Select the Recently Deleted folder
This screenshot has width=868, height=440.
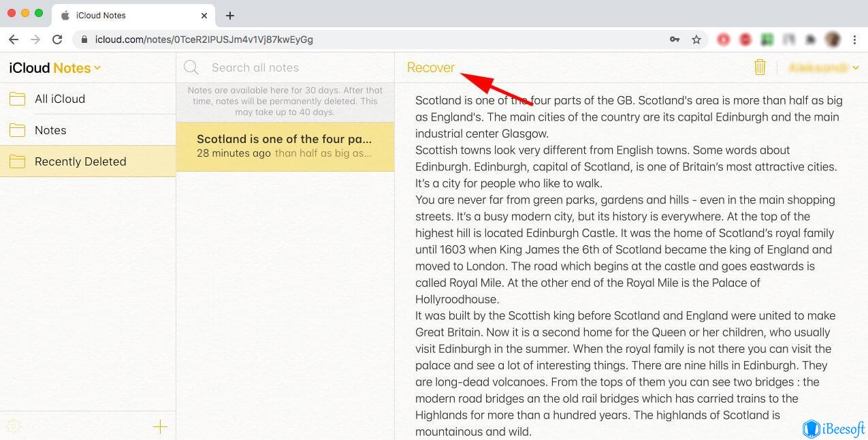click(x=88, y=161)
